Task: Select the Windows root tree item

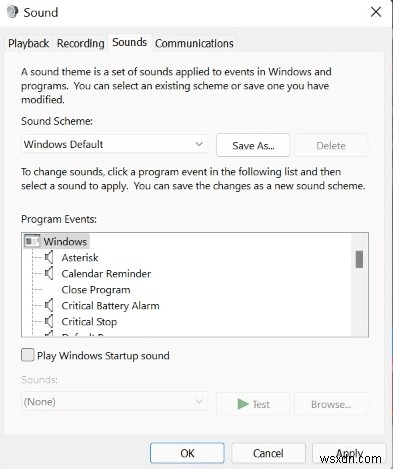Action: coord(65,241)
